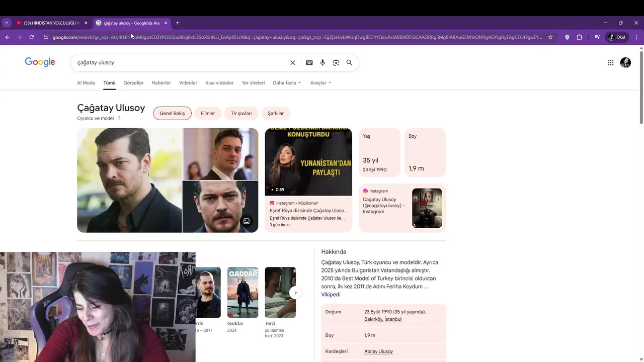Open the Cagatay Ulusoy Instagram profile card
The image size is (644, 362).
pyautogui.click(x=403, y=208)
